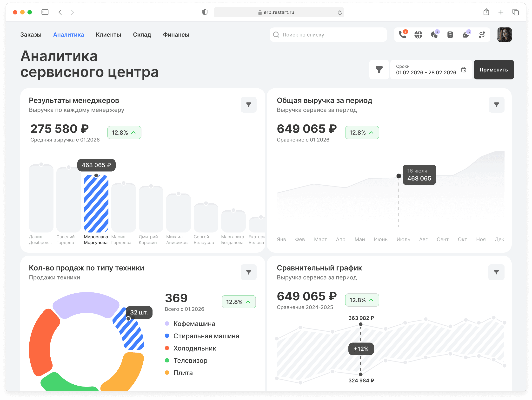Toggle 'Кофемашина' legend item
Image resolution: width=532 pixels, height=400 pixels.
point(194,324)
